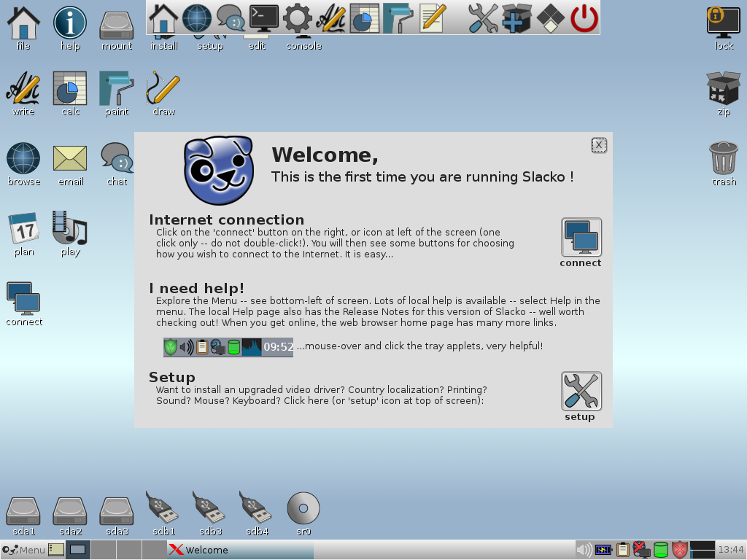Click the package box plus icon in dock
747x560 pixels.
coord(516,18)
